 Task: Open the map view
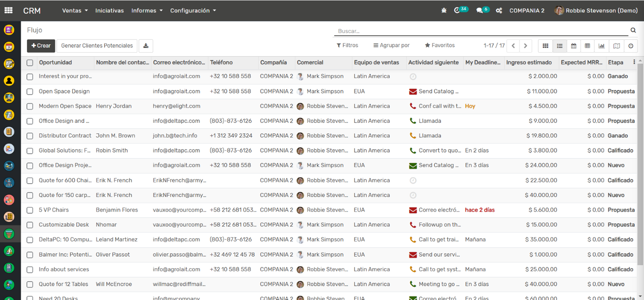pyautogui.click(x=616, y=46)
